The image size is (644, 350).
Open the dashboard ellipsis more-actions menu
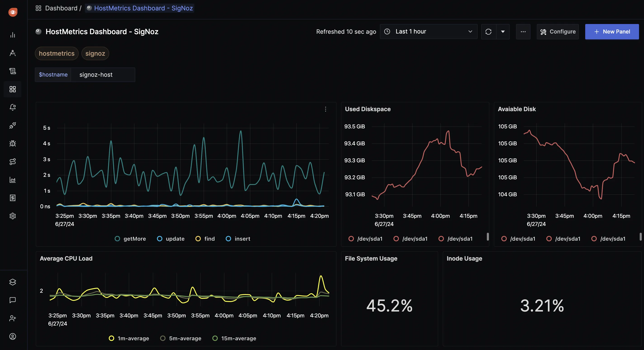[523, 31]
